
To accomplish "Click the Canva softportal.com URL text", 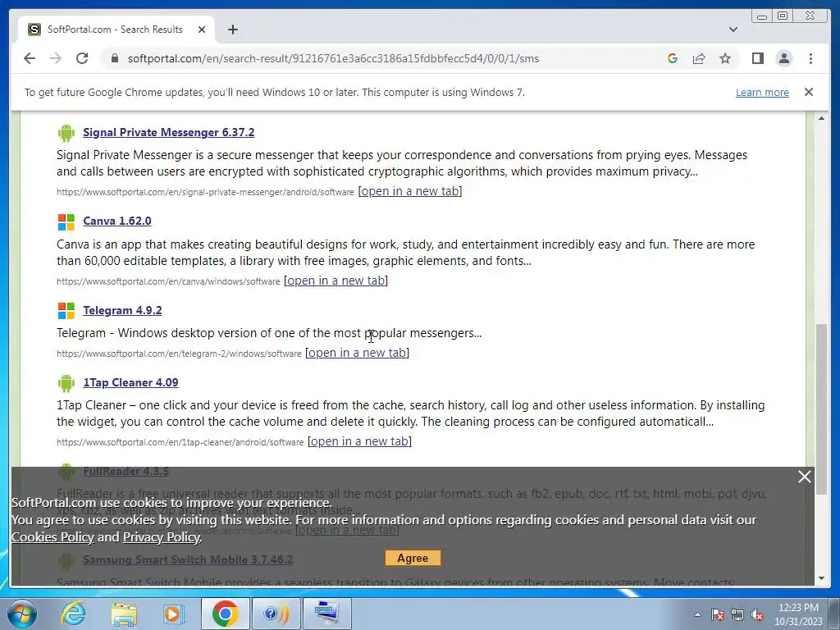I will click(168, 281).
